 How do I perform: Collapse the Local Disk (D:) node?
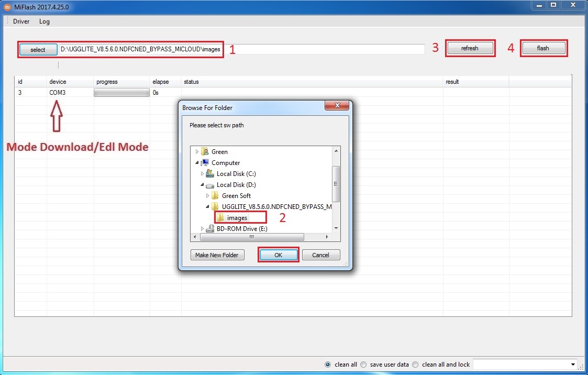coord(202,185)
